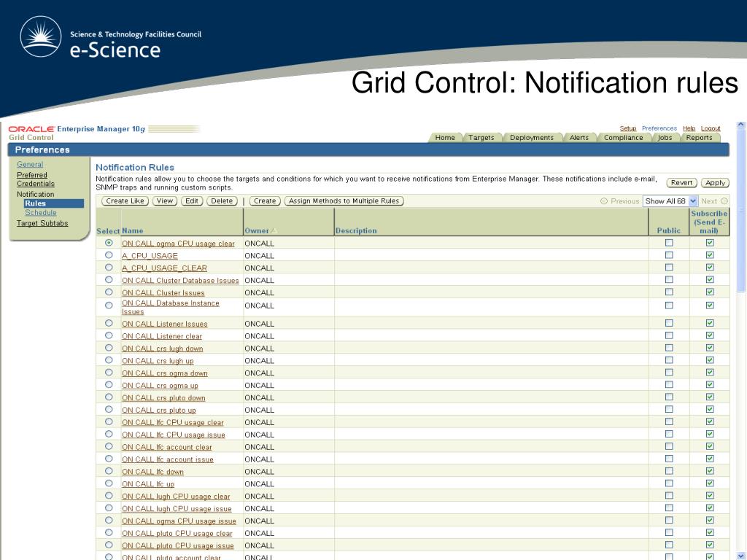Disable e-mail subscription for ON CALL crs ogma up
747x560 pixels.
pos(710,385)
